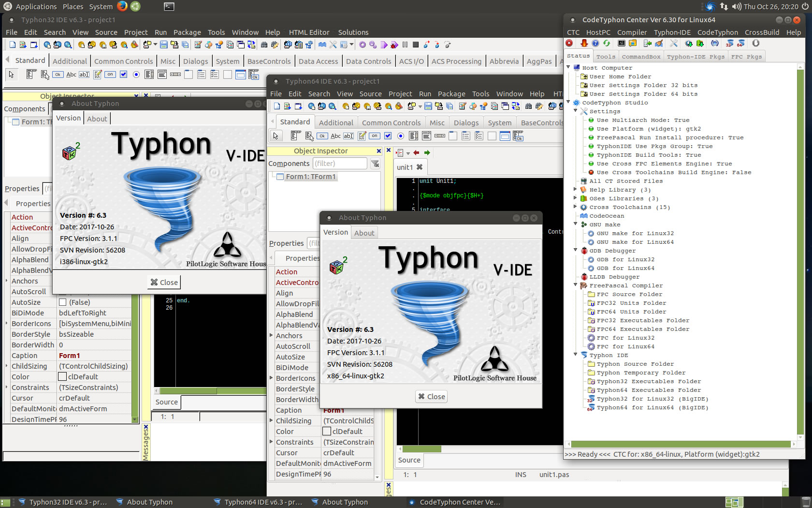Click wrench tools icon in CodeTyphon Center
This screenshot has height=508, width=812.
(x=674, y=43)
